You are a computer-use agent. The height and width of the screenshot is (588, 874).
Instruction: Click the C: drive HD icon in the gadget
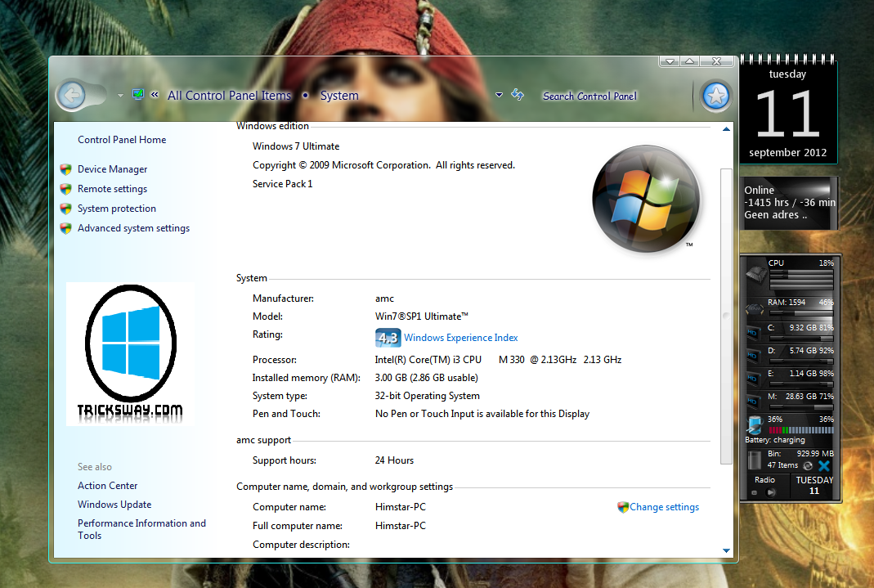click(752, 333)
